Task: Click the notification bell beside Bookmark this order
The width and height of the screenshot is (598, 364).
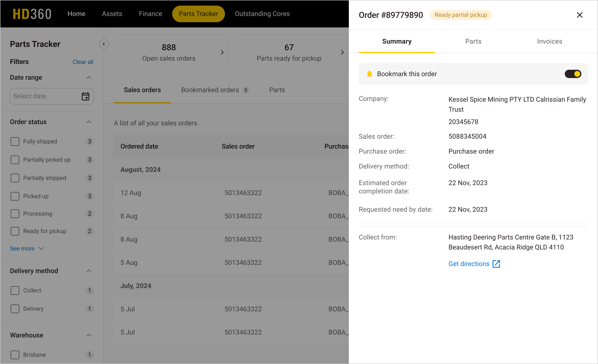Action: (369, 74)
